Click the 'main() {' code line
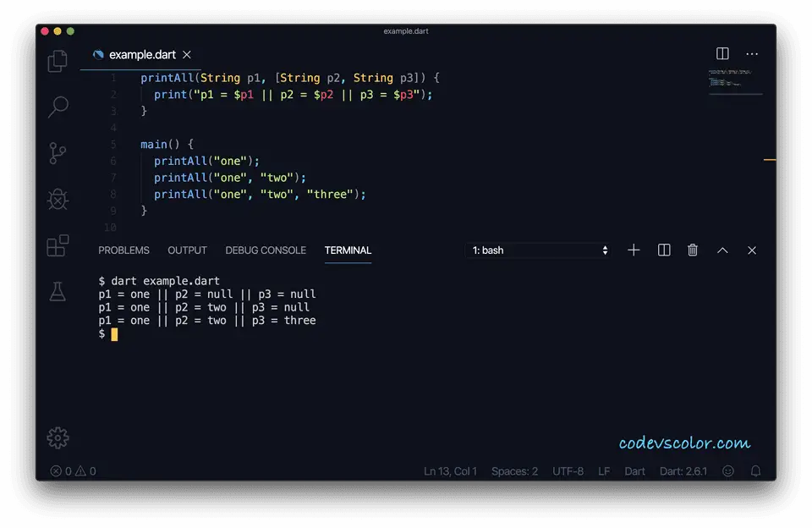 167,144
